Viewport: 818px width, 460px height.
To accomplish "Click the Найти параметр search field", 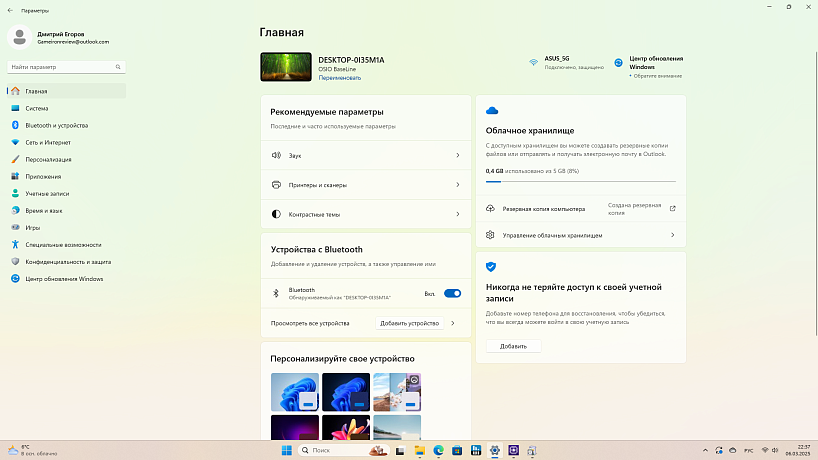I will click(60, 67).
